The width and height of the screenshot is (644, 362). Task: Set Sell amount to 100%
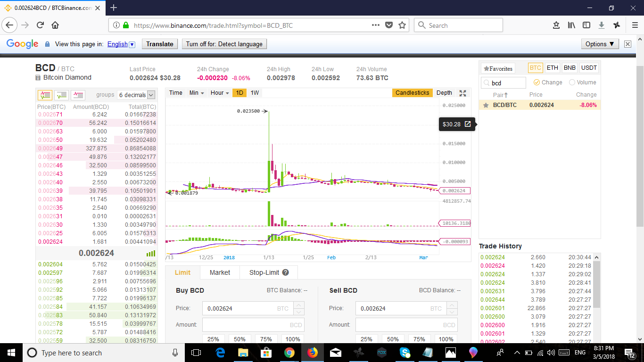point(446,338)
